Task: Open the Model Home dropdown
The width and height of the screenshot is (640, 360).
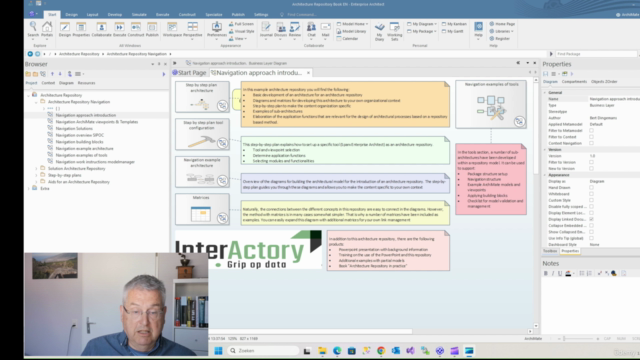Action: pos(352,24)
